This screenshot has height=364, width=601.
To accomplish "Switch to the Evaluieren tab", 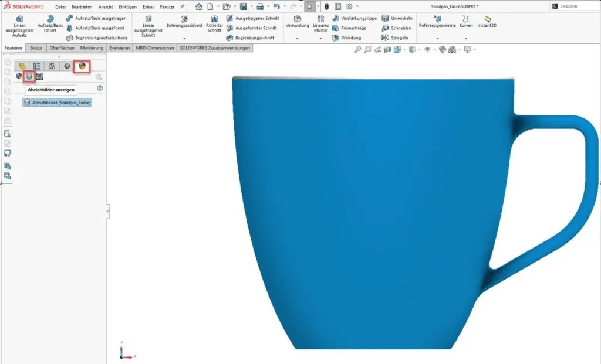I will (120, 48).
